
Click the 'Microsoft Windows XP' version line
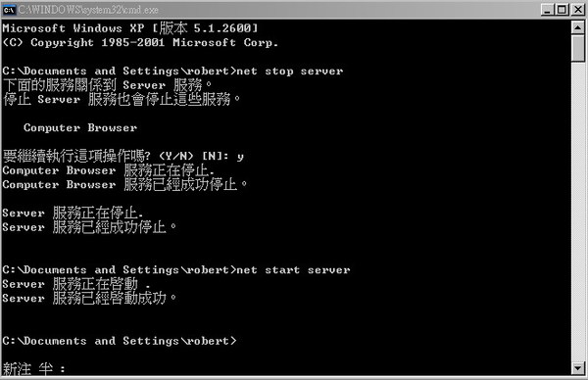click(130, 28)
